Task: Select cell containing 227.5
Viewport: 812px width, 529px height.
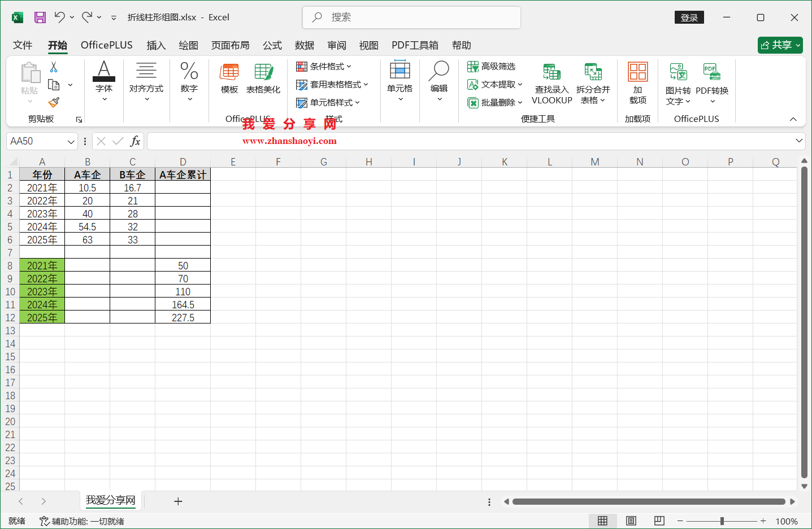Action: pyautogui.click(x=183, y=317)
